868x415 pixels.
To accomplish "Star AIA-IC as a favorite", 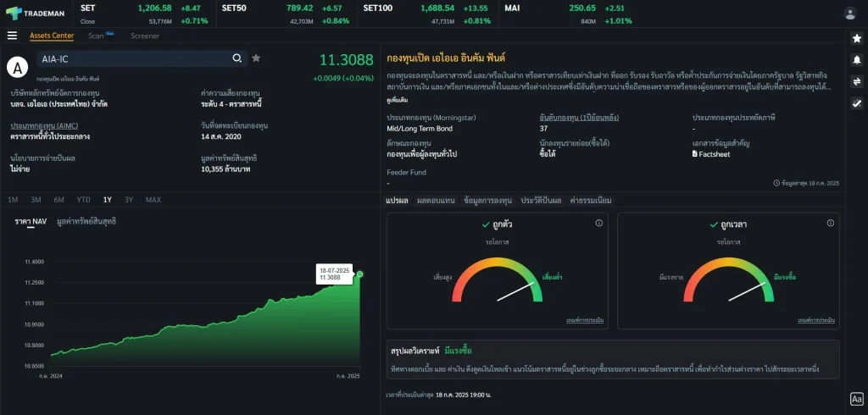I will pyautogui.click(x=256, y=58).
